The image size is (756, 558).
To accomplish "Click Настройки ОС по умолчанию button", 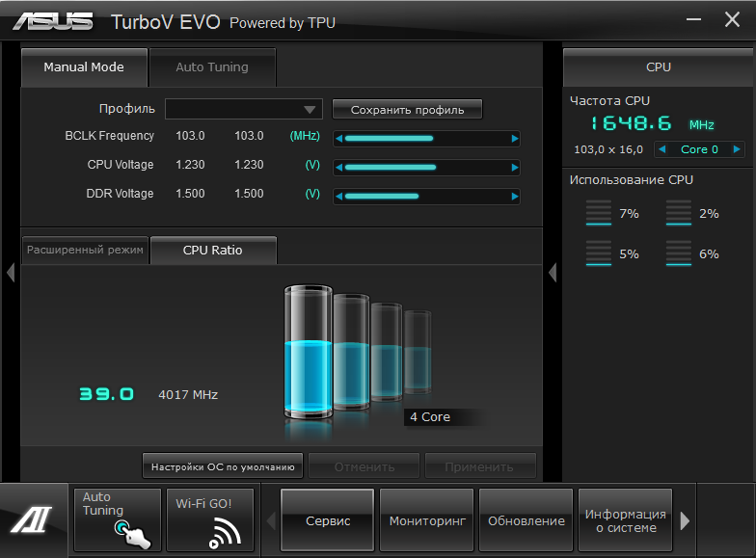I will pyautogui.click(x=223, y=466).
